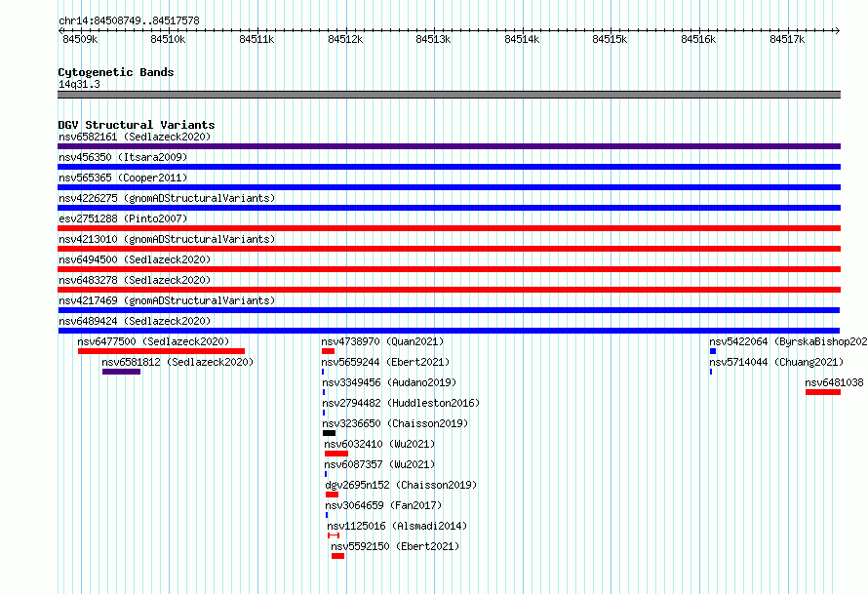Open the nsv6477500 (Sedlazeck2020) label
868x594 pixels.
point(153,341)
